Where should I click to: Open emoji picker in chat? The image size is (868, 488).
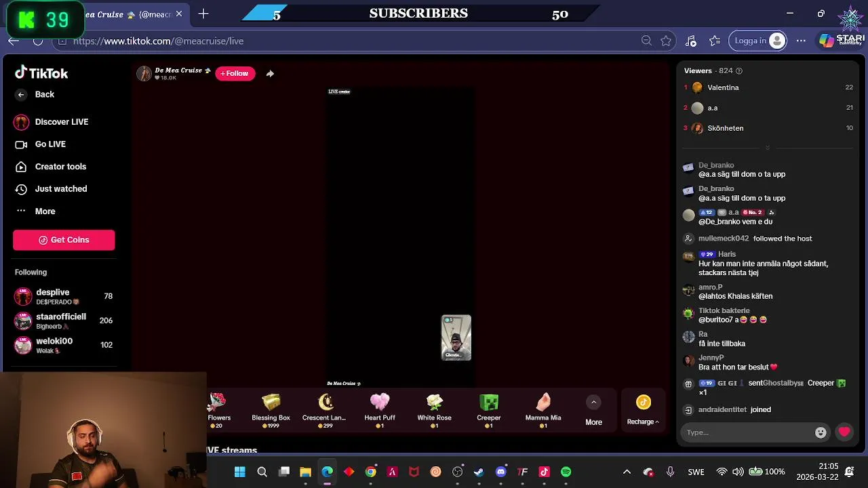[x=821, y=432]
